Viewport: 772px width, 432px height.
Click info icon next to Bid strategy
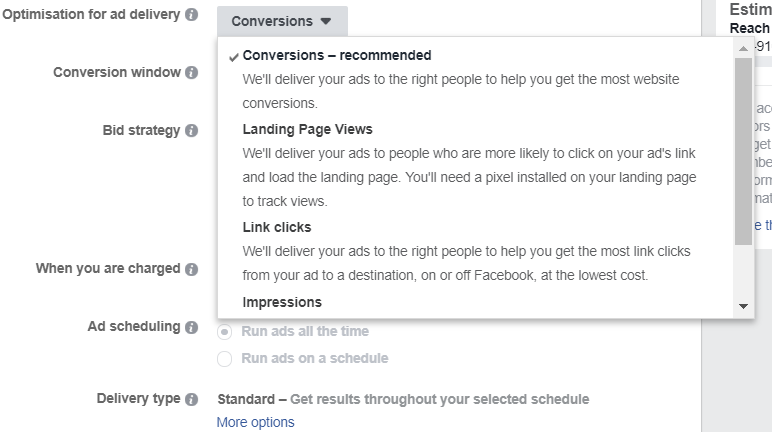click(191, 131)
